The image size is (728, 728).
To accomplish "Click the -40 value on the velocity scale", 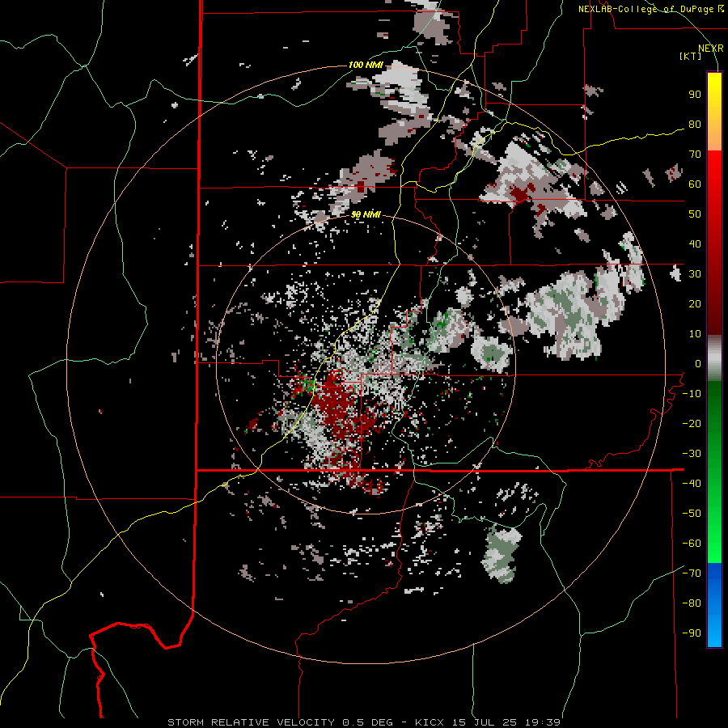I will (692, 484).
